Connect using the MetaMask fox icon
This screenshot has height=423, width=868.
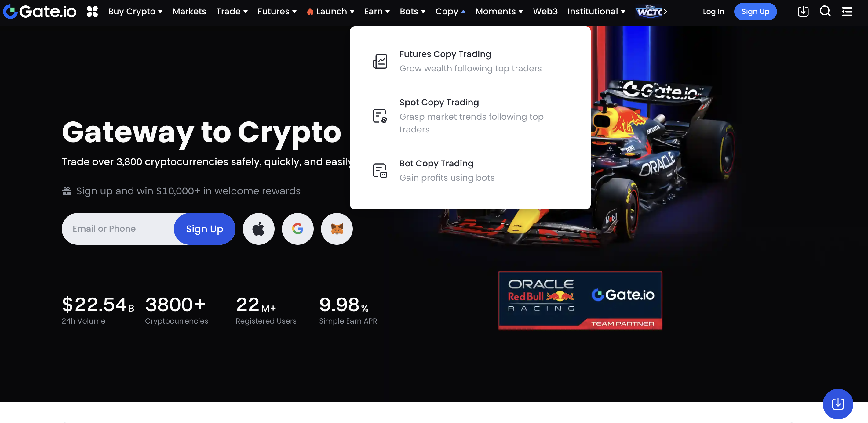click(x=337, y=229)
